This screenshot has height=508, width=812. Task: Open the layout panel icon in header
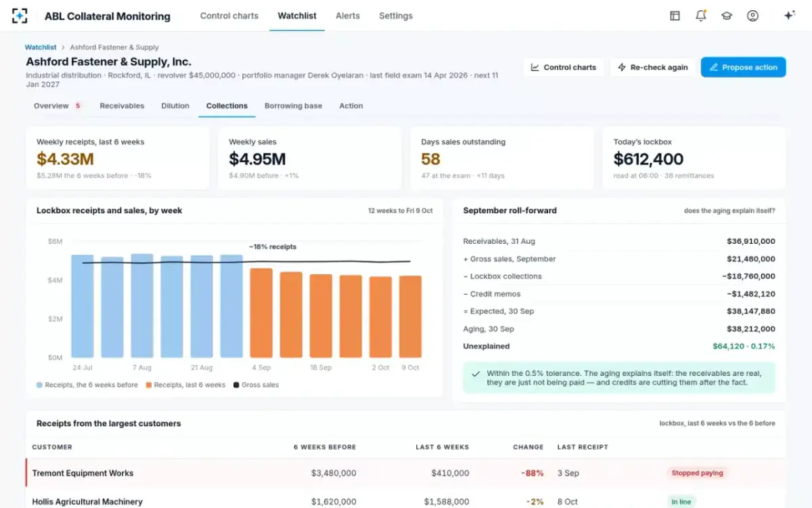coord(675,16)
